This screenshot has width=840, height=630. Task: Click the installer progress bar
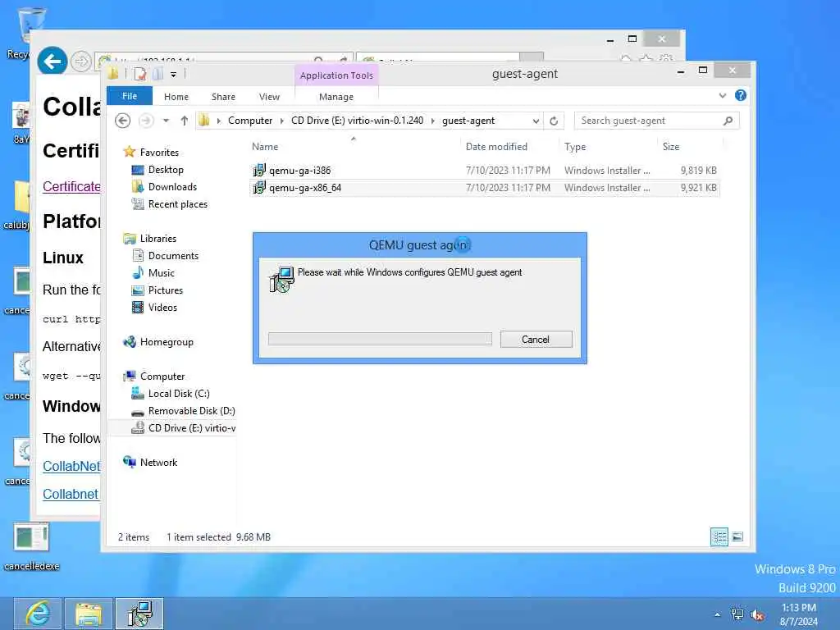coord(380,339)
